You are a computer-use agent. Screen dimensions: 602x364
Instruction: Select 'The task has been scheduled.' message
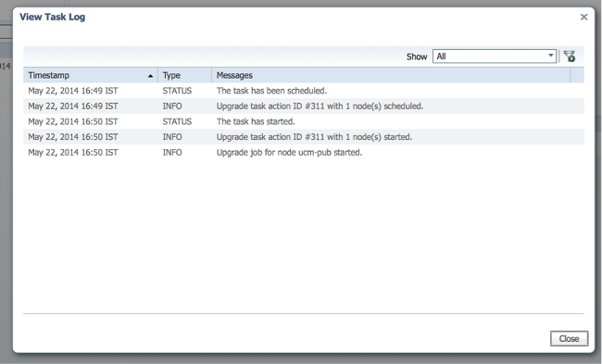click(271, 91)
